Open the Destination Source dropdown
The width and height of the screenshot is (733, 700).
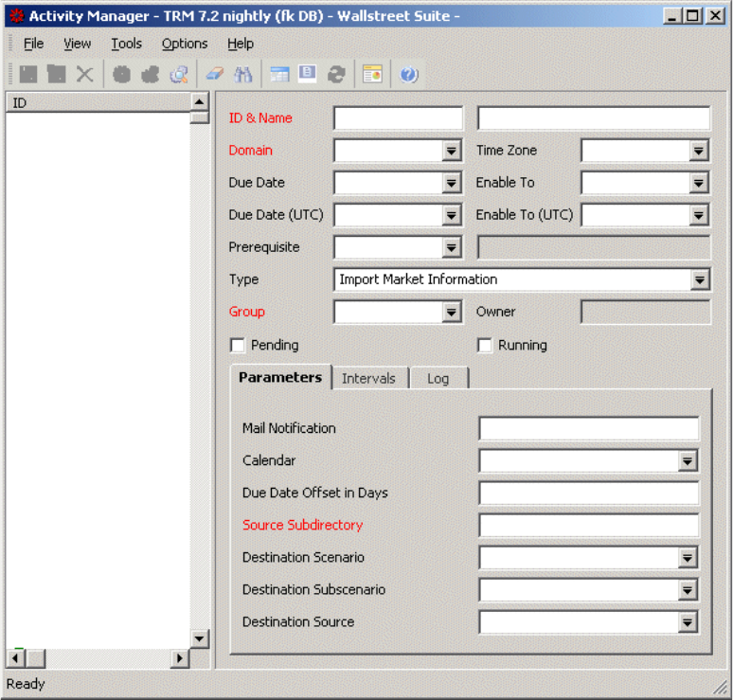click(688, 622)
